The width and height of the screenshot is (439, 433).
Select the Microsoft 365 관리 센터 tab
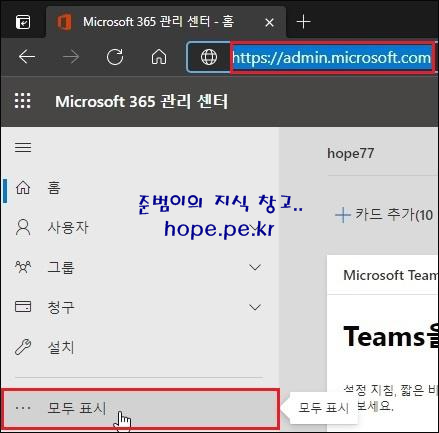pos(166,22)
